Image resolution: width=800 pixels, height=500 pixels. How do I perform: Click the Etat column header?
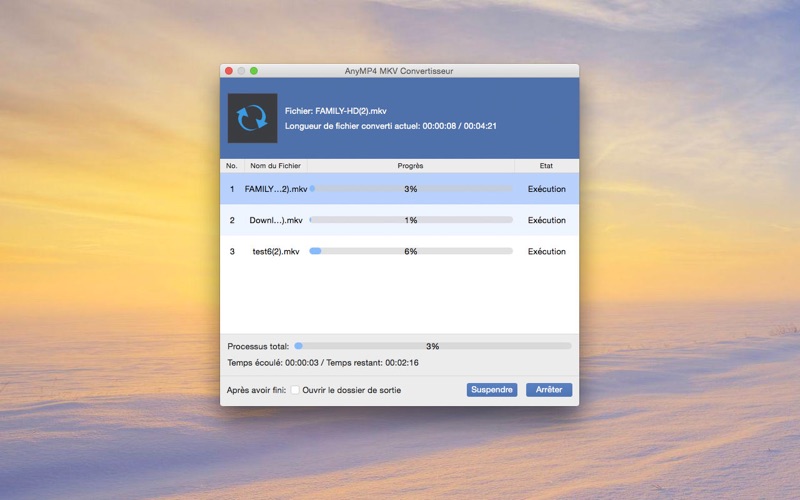coord(546,166)
